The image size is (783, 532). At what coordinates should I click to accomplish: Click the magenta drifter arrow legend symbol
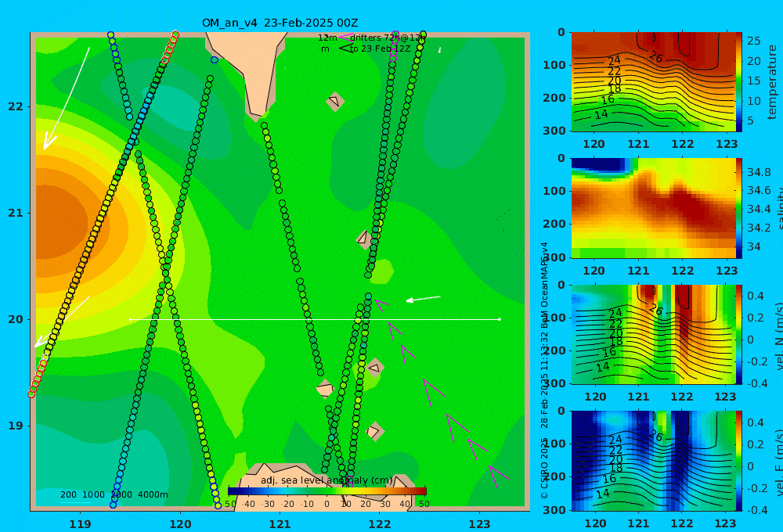(x=345, y=38)
